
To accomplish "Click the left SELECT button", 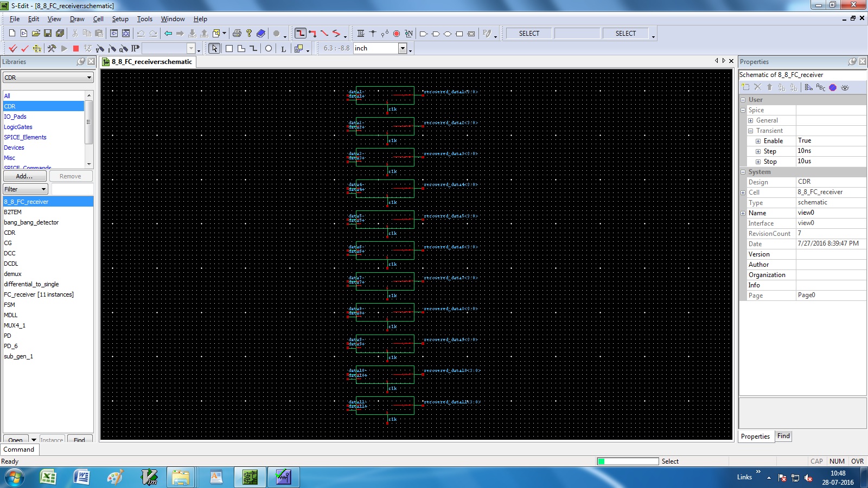I will [529, 34].
